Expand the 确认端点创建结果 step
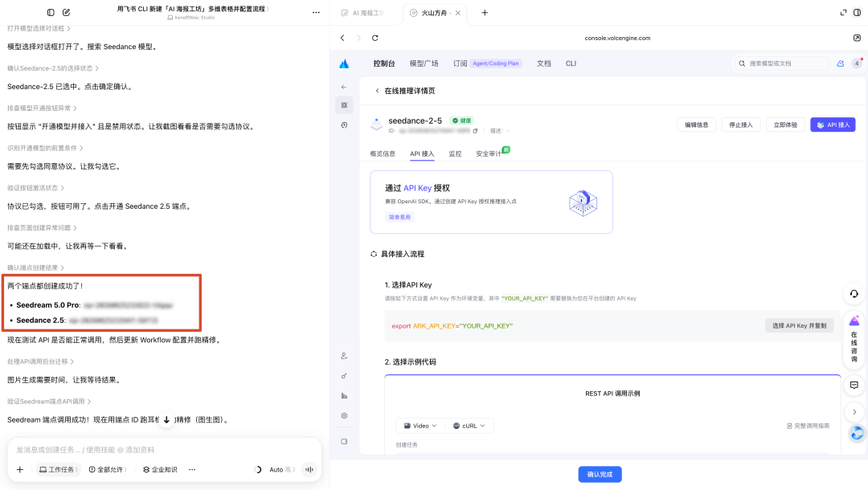868x490 pixels. [35, 267]
